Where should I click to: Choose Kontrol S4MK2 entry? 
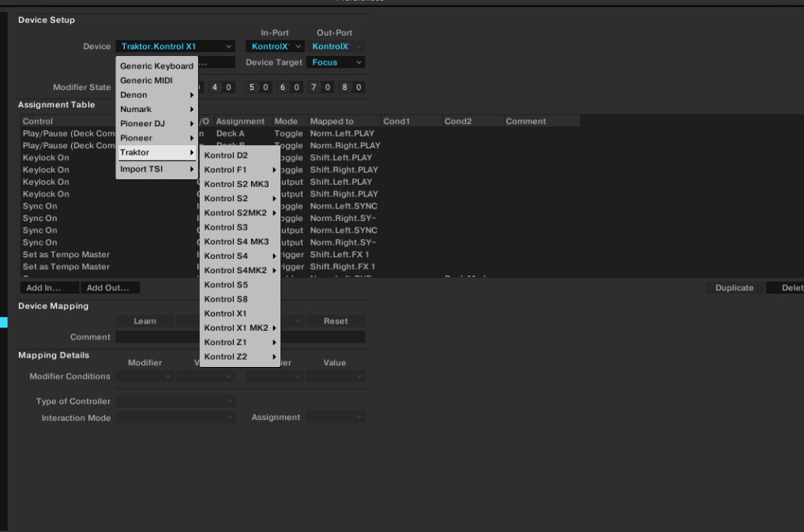240,270
